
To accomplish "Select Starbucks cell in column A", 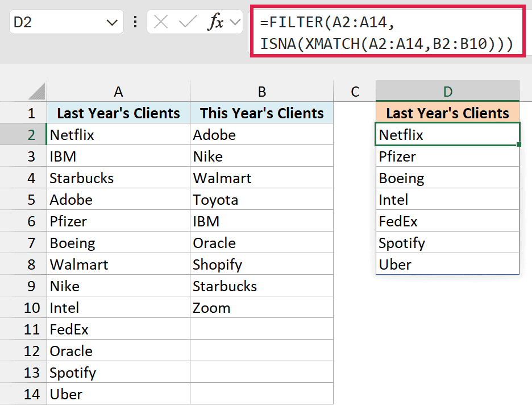I will click(118, 177).
